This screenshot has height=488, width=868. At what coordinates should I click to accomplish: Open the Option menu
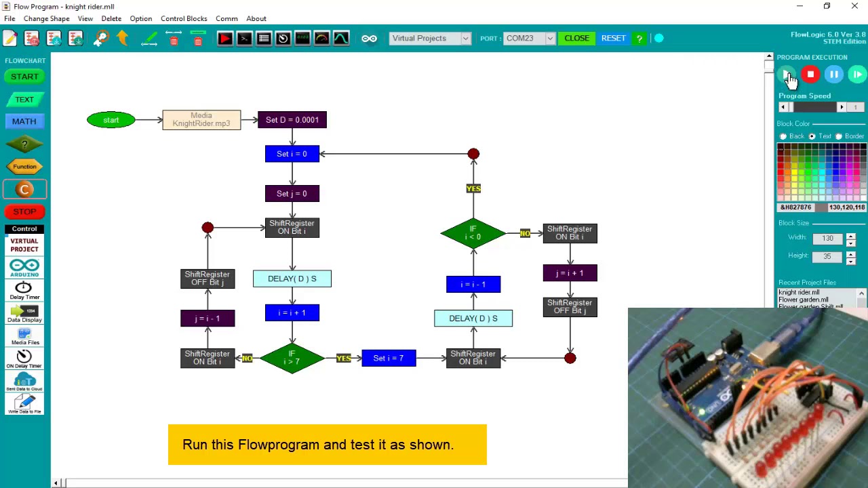pyautogui.click(x=141, y=18)
